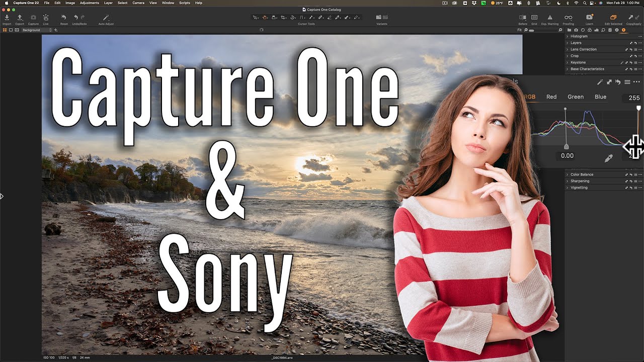The width and height of the screenshot is (644, 362).
Task: Select the Blue levels channel tab
Action: pos(600,97)
